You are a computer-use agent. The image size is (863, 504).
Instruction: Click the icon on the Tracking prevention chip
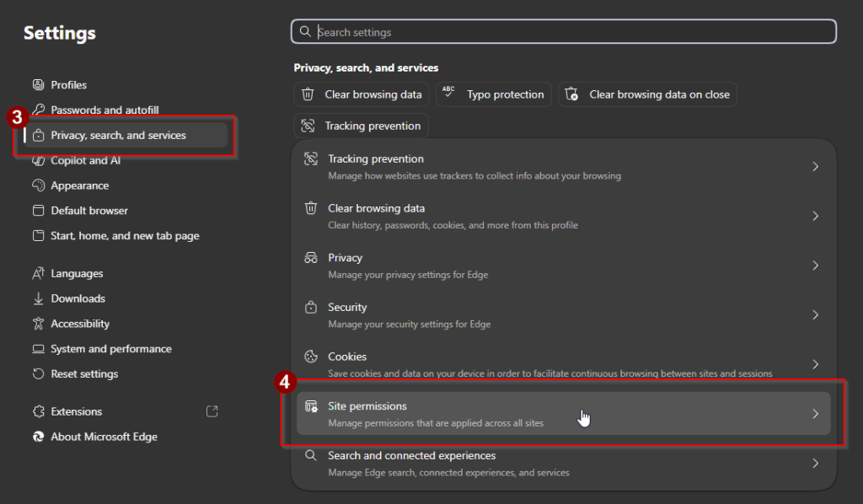click(308, 126)
